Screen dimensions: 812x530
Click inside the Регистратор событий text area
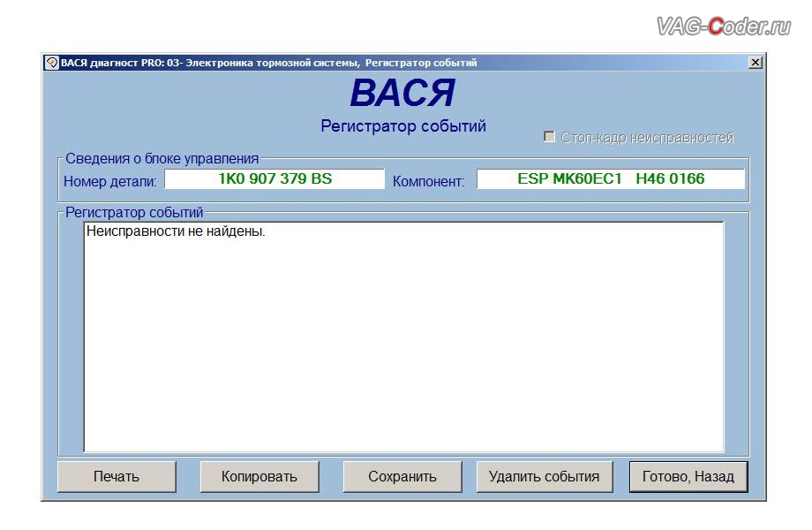404,337
